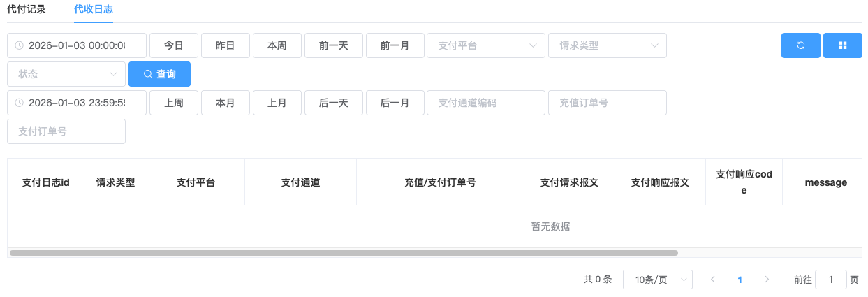Expand the 支付平台 dropdown
868x297 pixels.
point(485,45)
